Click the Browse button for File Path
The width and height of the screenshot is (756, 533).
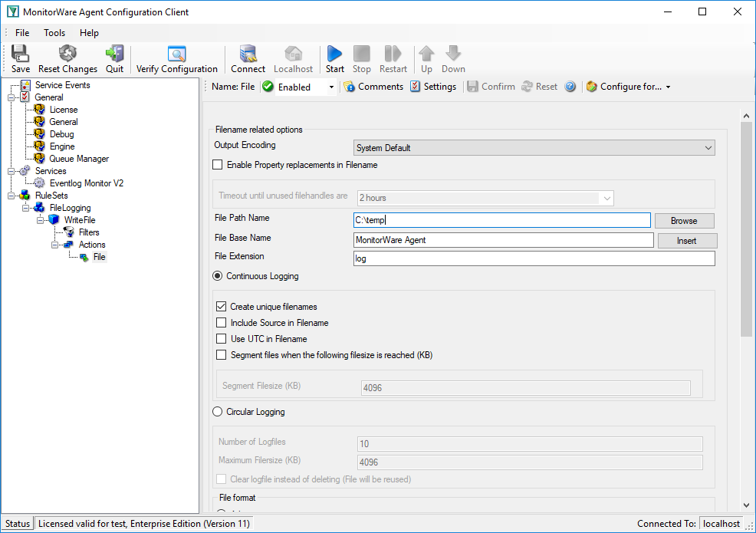click(684, 220)
